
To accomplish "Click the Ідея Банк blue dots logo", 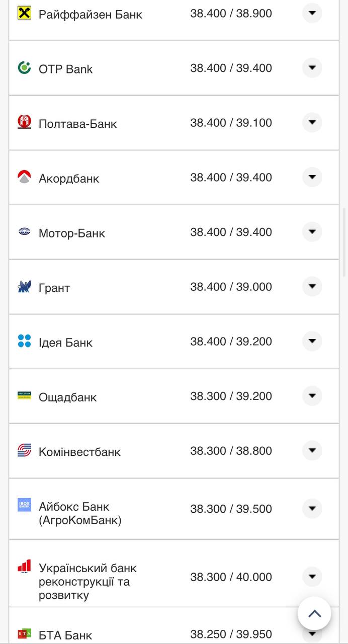I will tap(24, 341).
